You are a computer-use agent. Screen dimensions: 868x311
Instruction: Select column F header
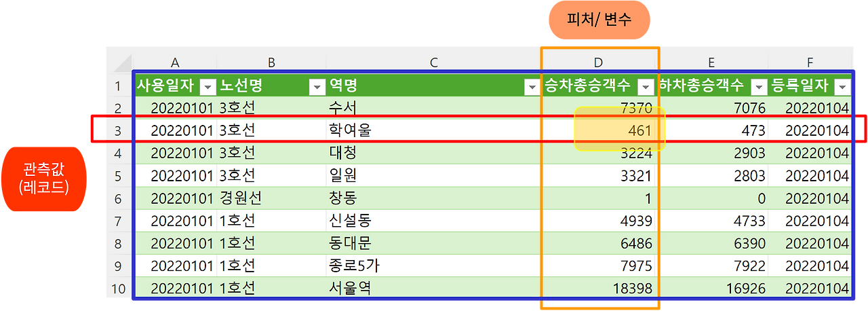[x=810, y=62]
